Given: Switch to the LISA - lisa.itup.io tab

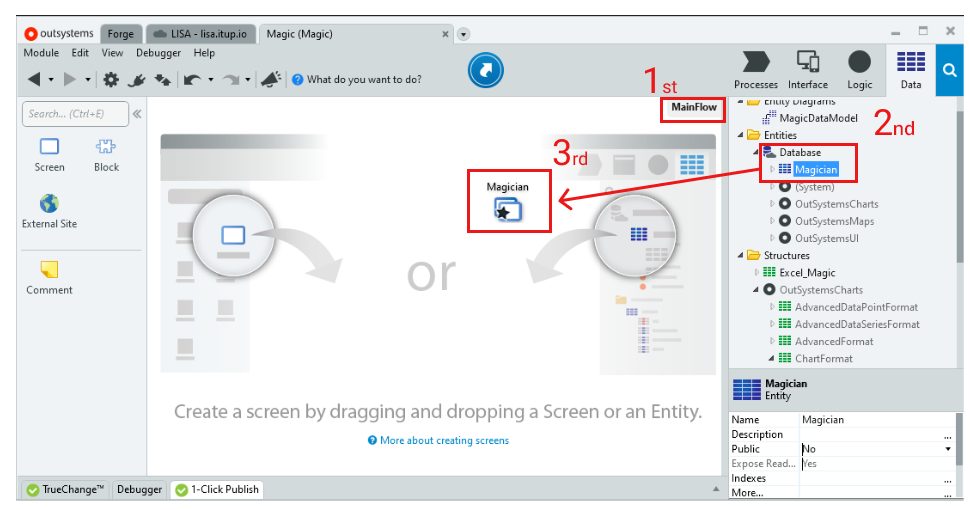Looking at the screenshot, I should [200, 34].
